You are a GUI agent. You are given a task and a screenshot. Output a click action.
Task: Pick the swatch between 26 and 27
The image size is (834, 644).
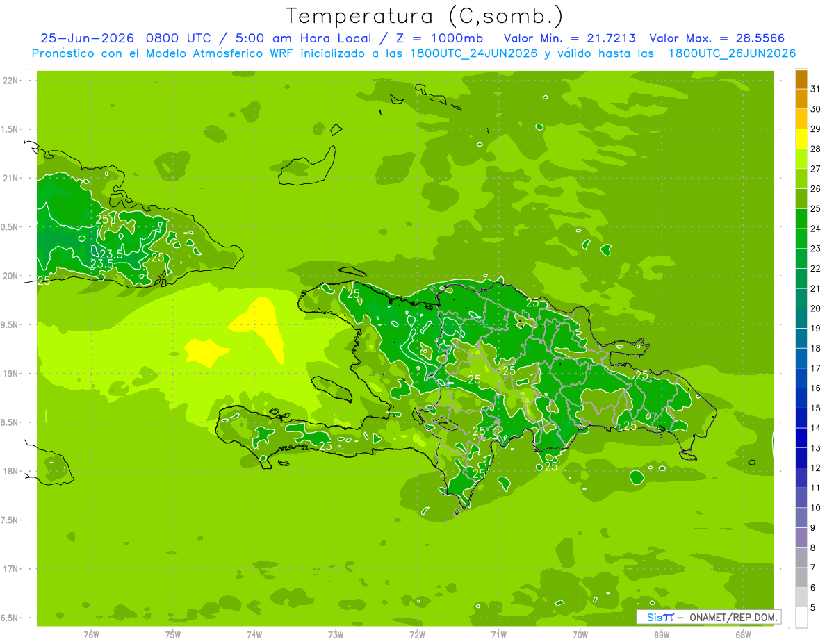click(x=801, y=179)
